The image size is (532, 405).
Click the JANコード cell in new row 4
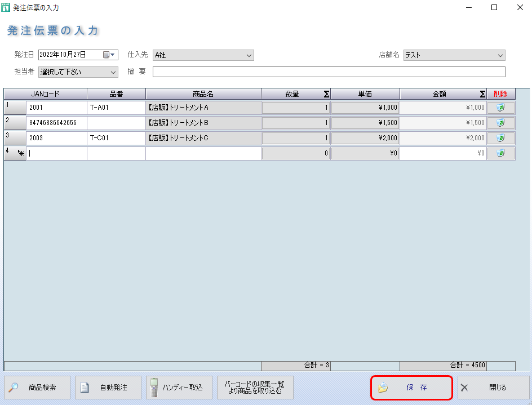tap(56, 153)
